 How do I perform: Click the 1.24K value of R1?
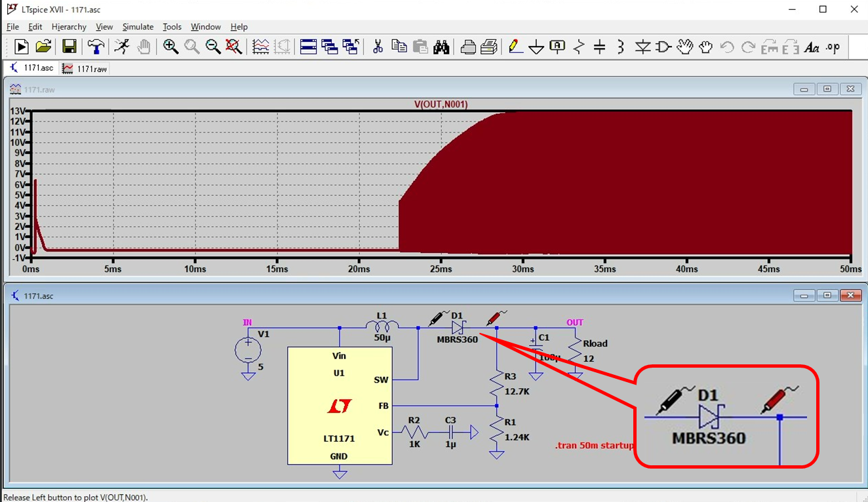517,437
